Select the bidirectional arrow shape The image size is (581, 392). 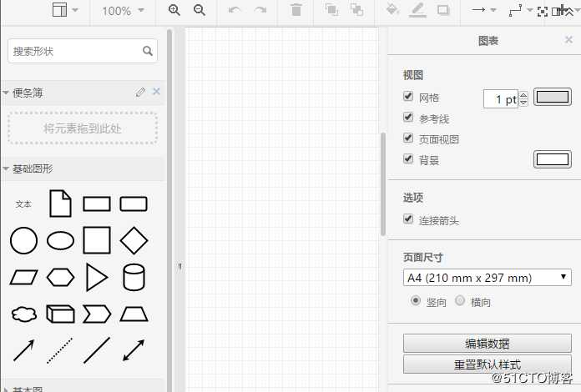[x=134, y=350]
